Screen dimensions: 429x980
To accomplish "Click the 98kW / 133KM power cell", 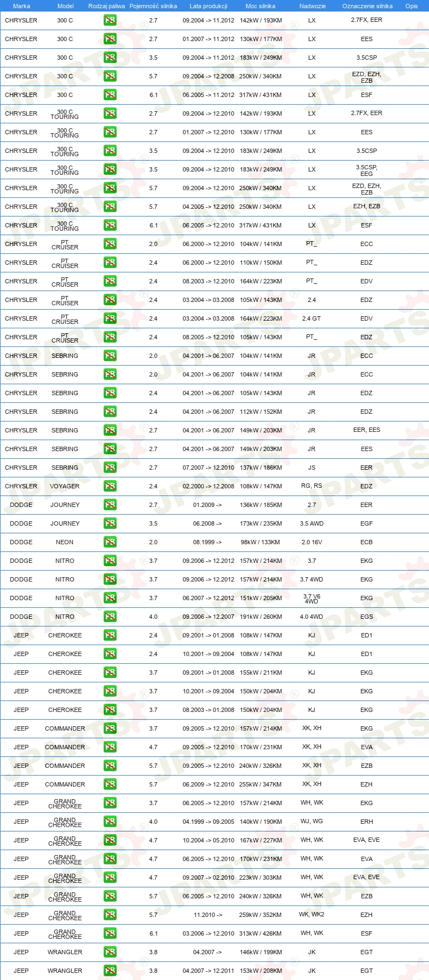I will click(261, 542).
